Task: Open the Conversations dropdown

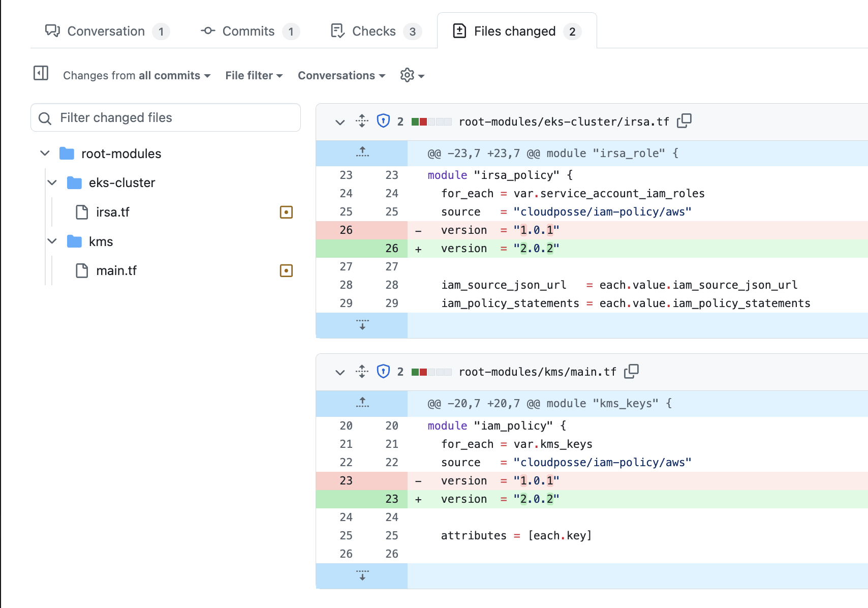Action: 341,75
